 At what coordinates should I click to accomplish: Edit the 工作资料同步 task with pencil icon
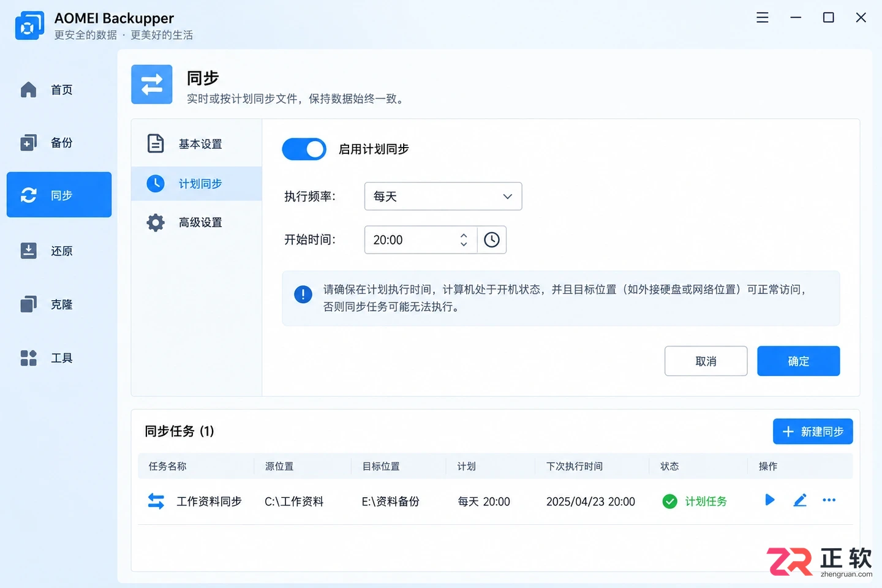(800, 500)
